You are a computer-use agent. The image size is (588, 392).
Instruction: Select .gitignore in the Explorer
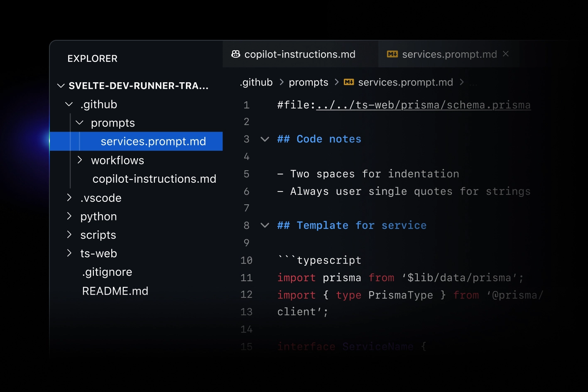(107, 272)
